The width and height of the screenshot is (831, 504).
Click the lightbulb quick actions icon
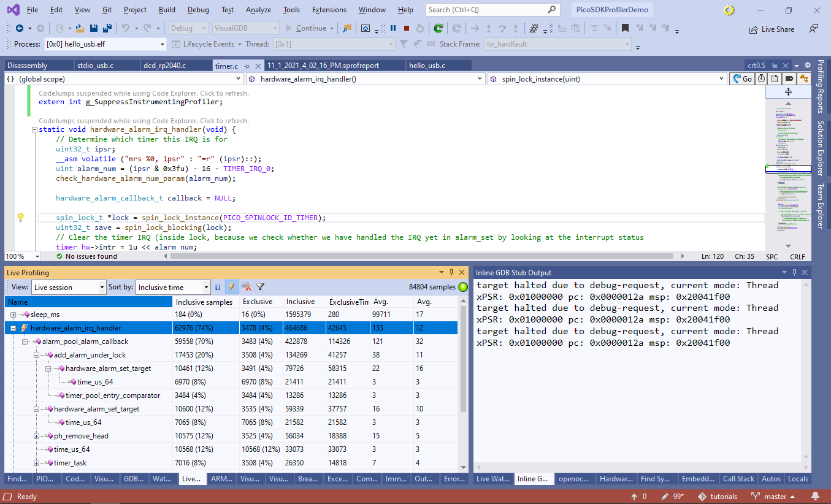(20, 217)
